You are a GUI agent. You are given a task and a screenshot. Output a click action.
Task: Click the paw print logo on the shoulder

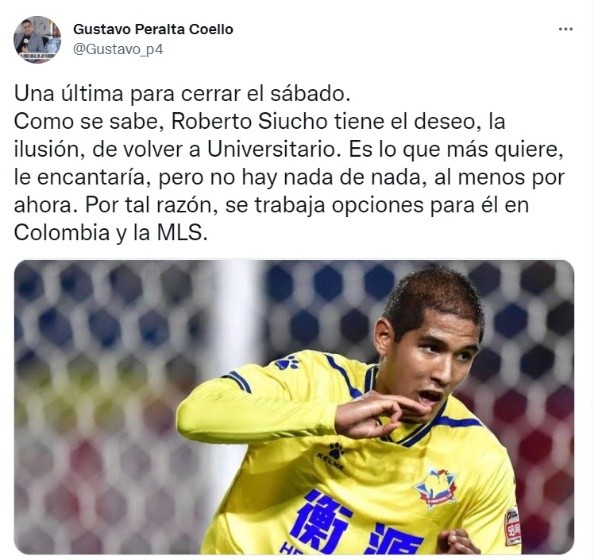(287, 362)
